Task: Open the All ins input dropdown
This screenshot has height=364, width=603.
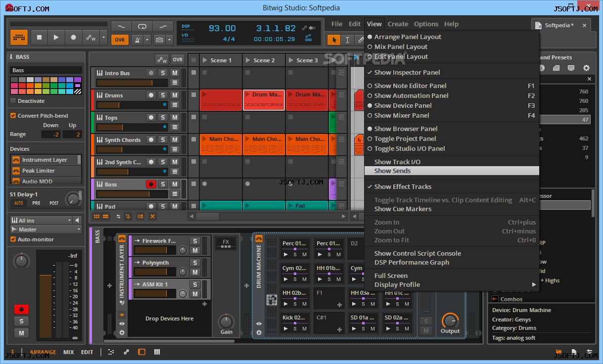Action: (x=41, y=221)
